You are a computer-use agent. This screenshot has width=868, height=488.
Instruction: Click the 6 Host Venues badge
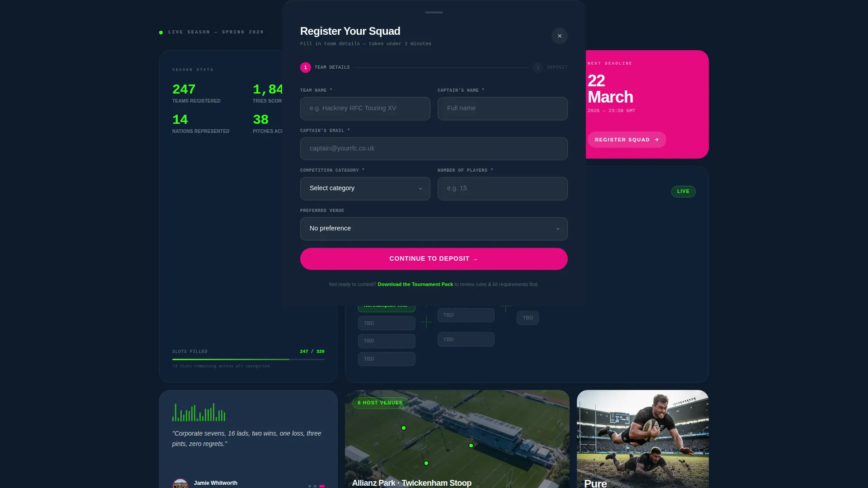coord(380,403)
